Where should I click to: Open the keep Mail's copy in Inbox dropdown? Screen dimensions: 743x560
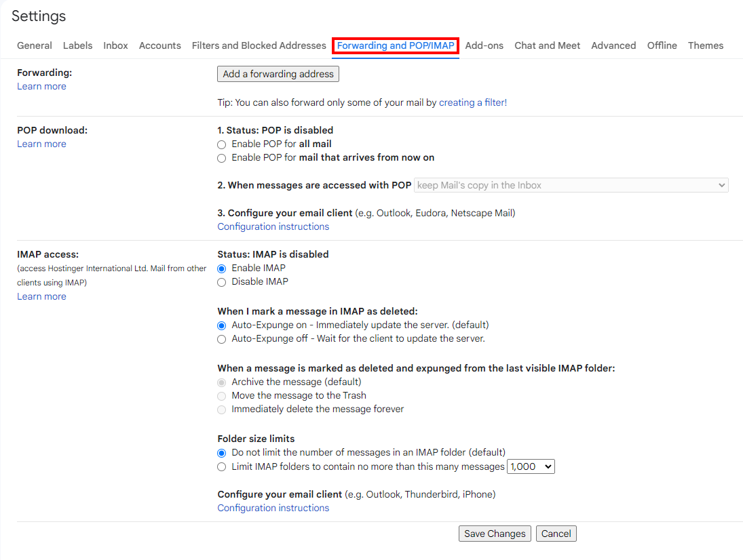pyautogui.click(x=571, y=185)
